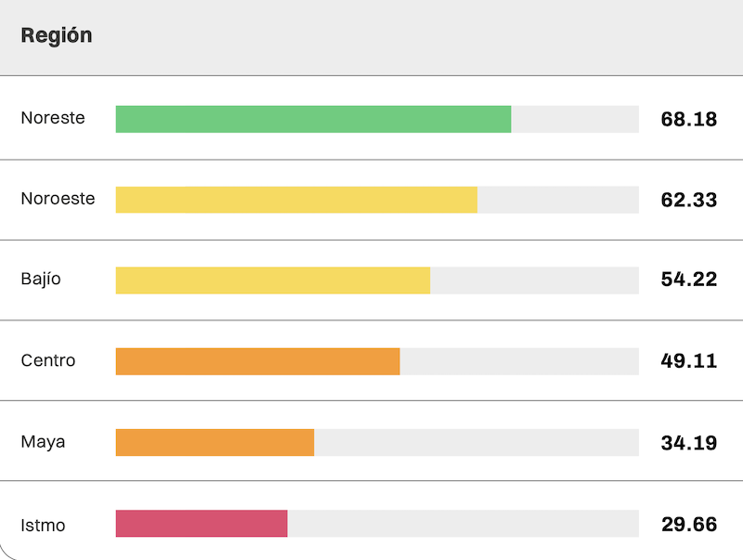
Task: Click the yellow Noroeste bar fill
Action: click(x=296, y=200)
